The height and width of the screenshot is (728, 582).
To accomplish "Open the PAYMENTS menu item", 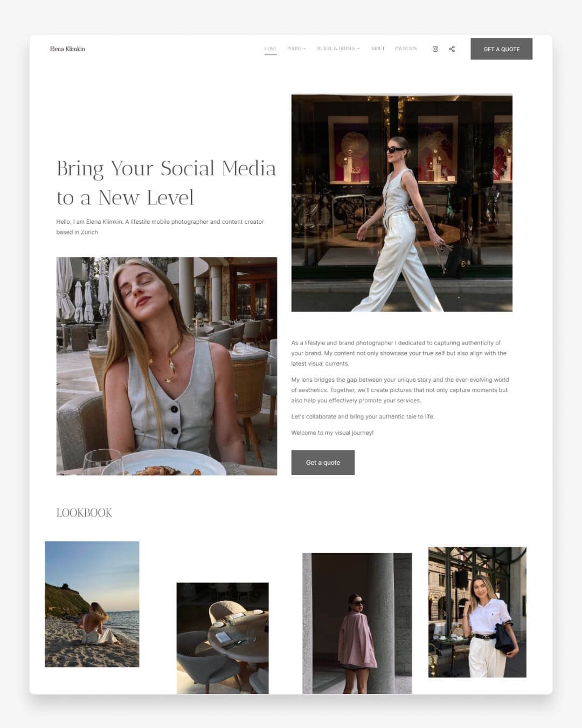I will pyautogui.click(x=406, y=49).
